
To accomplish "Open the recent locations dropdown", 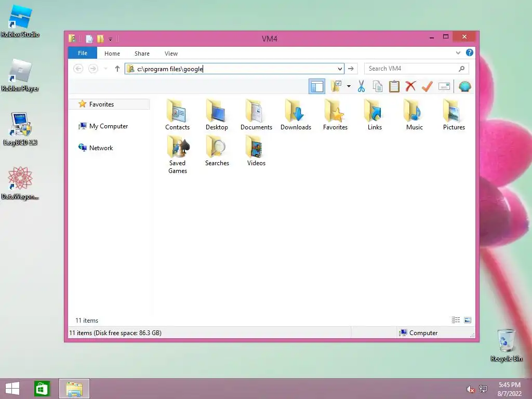I will click(105, 69).
